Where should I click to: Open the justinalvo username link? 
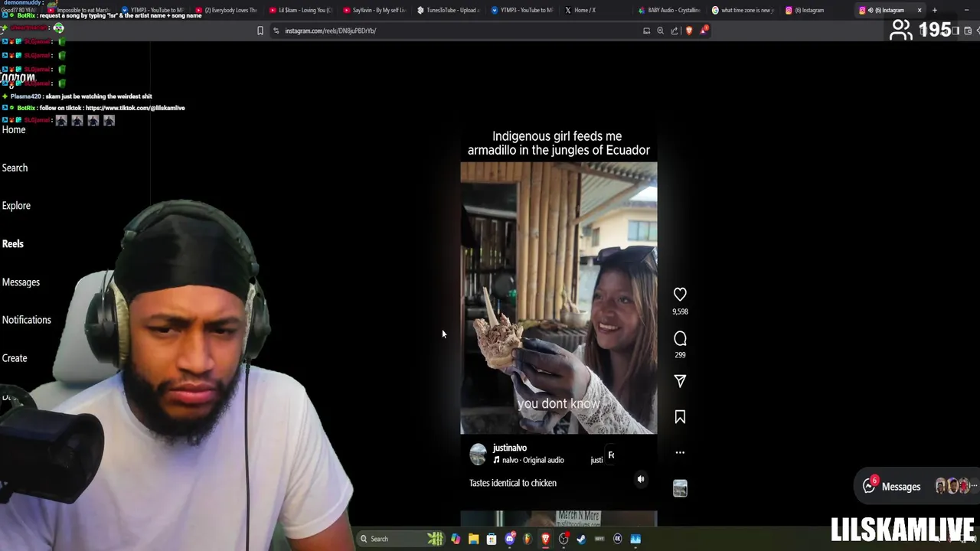510,448
